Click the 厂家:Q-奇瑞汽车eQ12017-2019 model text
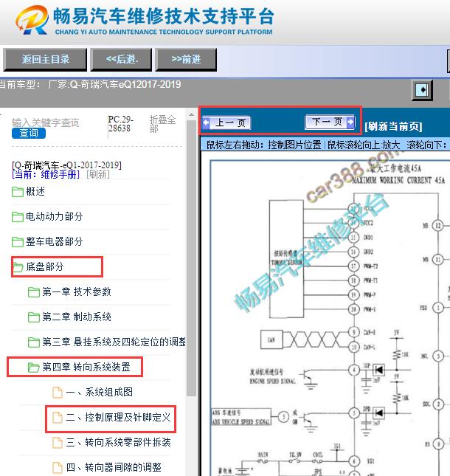 pos(114,84)
